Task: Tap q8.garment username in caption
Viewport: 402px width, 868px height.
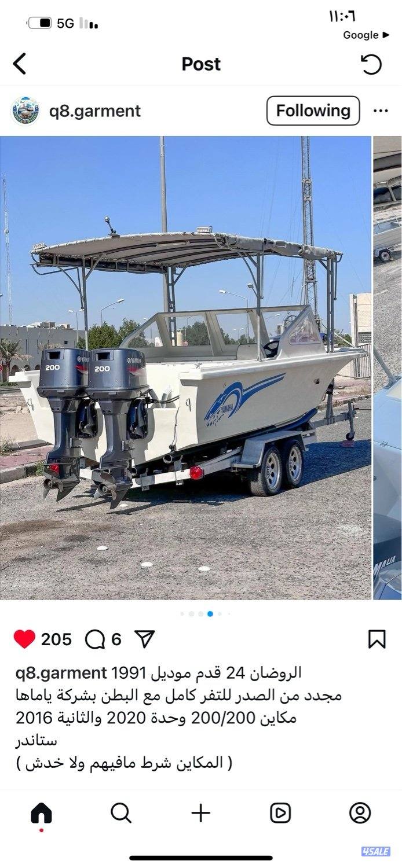Action: [x=61, y=674]
